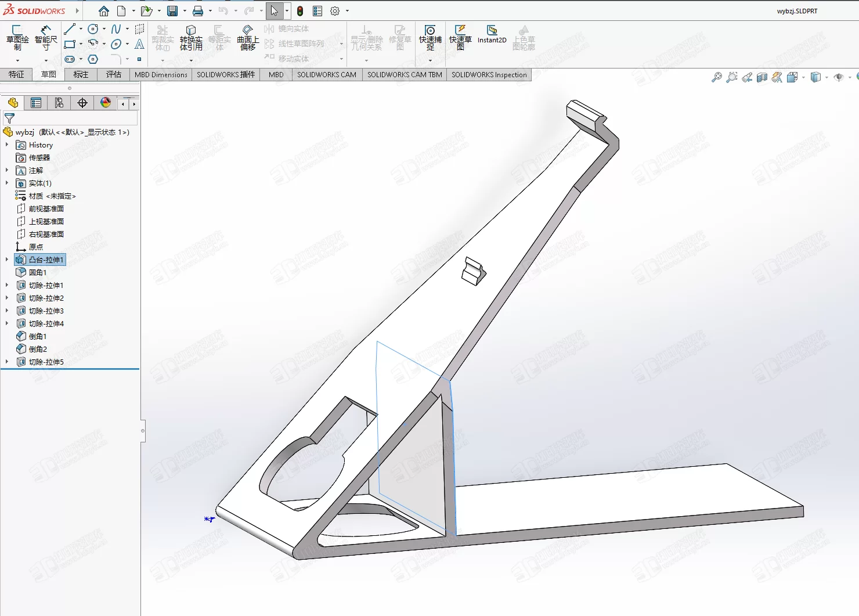The height and width of the screenshot is (616, 859).
Task: Toggle 快速草图 rapid sketch
Action: [x=460, y=38]
